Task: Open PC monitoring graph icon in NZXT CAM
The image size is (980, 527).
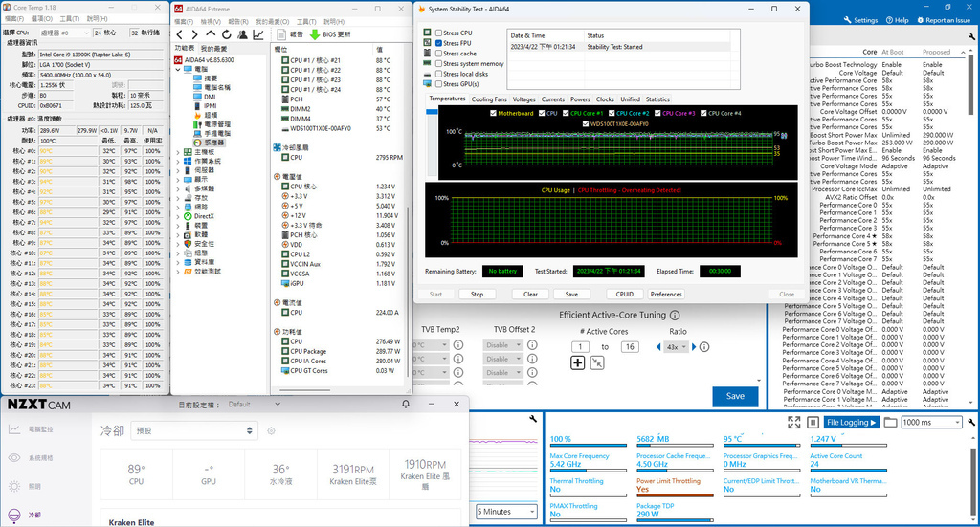Action: point(13,429)
